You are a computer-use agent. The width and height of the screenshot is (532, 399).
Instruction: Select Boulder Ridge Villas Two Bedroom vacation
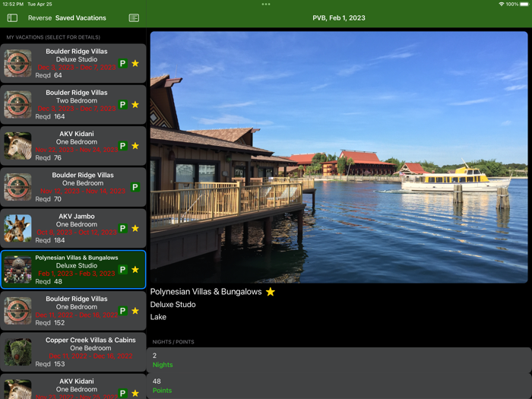73,105
